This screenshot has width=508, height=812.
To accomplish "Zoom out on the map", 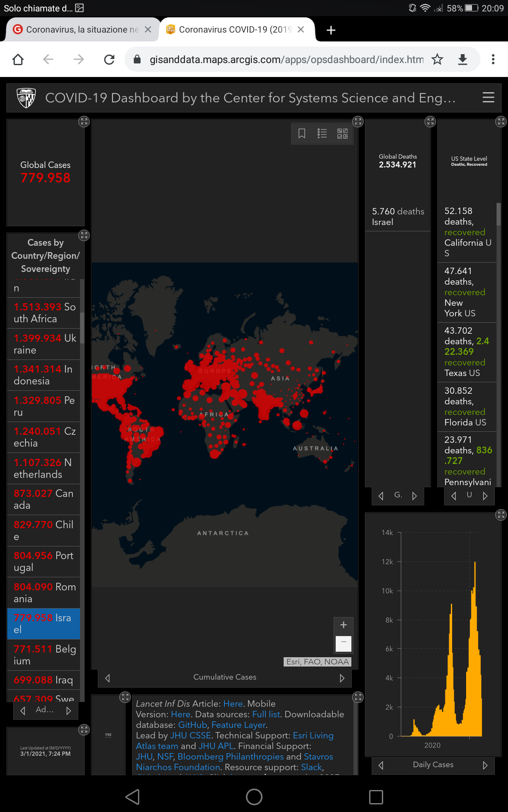I will [x=343, y=643].
